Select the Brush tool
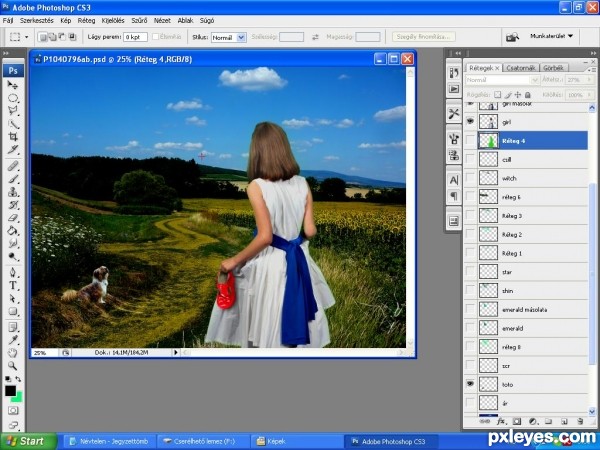Screen dimensions: 600x450 tap(13, 179)
